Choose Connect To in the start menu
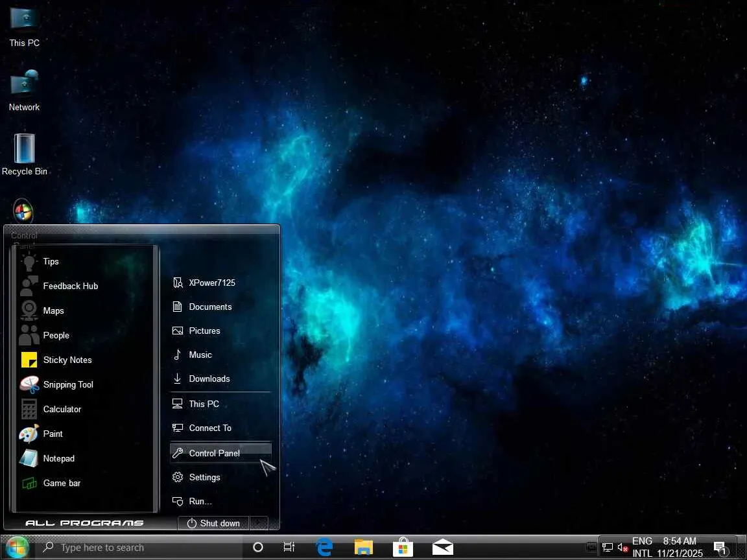 pyautogui.click(x=220, y=428)
